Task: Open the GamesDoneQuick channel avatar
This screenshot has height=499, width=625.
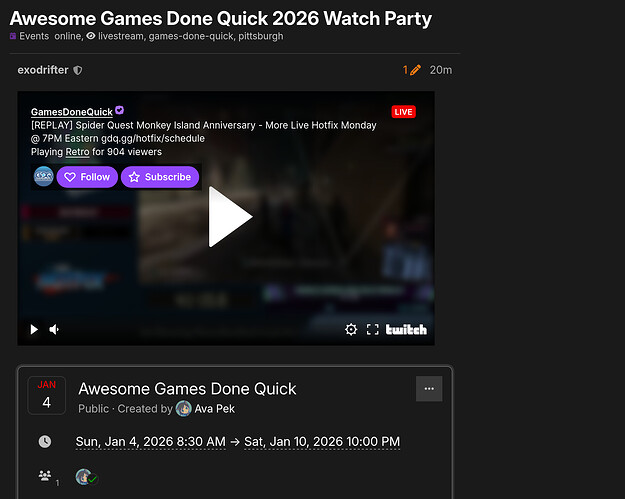Action: point(43,177)
